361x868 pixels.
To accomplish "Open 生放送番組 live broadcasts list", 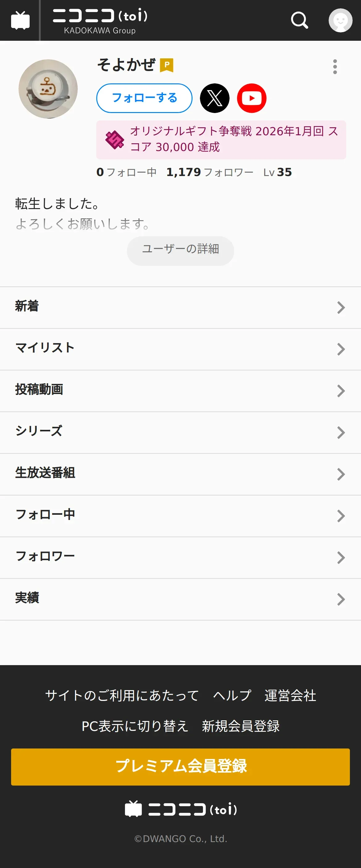I will click(x=180, y=474).
